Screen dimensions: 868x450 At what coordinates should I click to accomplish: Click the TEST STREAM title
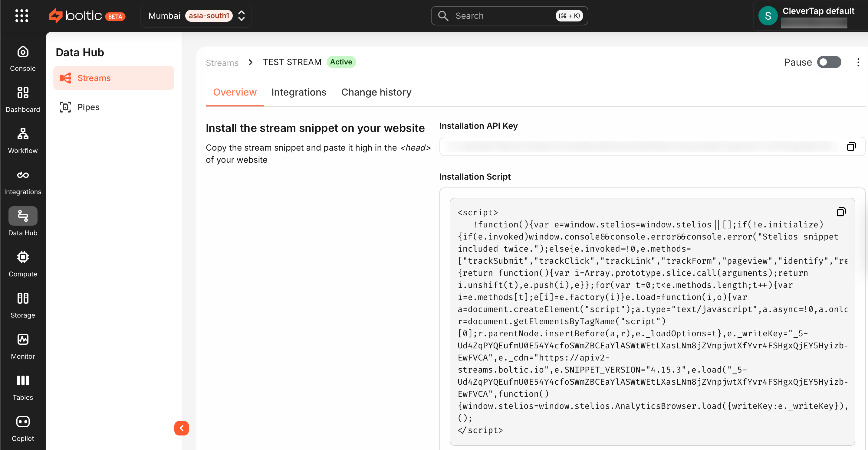pyautogui.click(x=292, y=62)
